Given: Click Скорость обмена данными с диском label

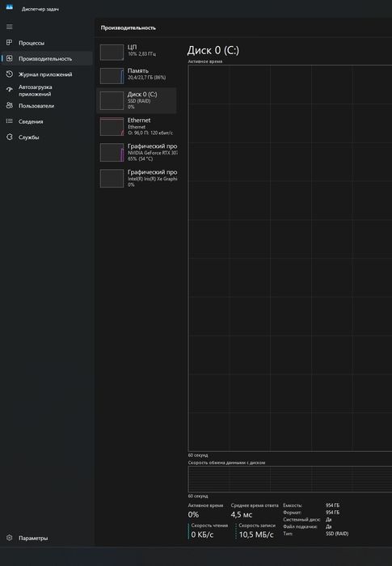Looking at the screenshot, I should click(x=226, y=463).
